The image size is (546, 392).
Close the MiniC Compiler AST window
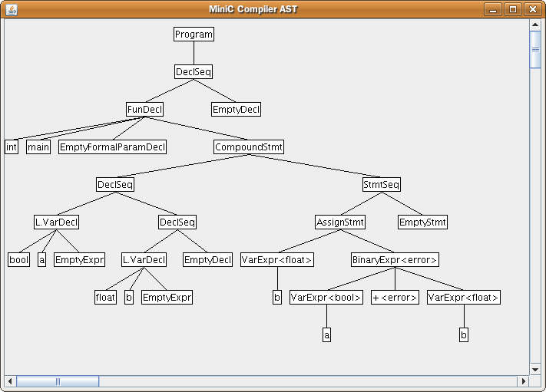coord(532,9)
